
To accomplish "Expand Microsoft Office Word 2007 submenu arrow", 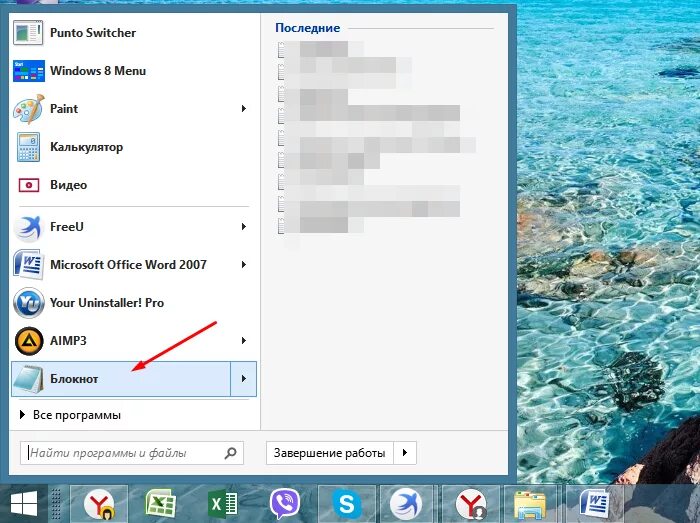I will 244,265.
